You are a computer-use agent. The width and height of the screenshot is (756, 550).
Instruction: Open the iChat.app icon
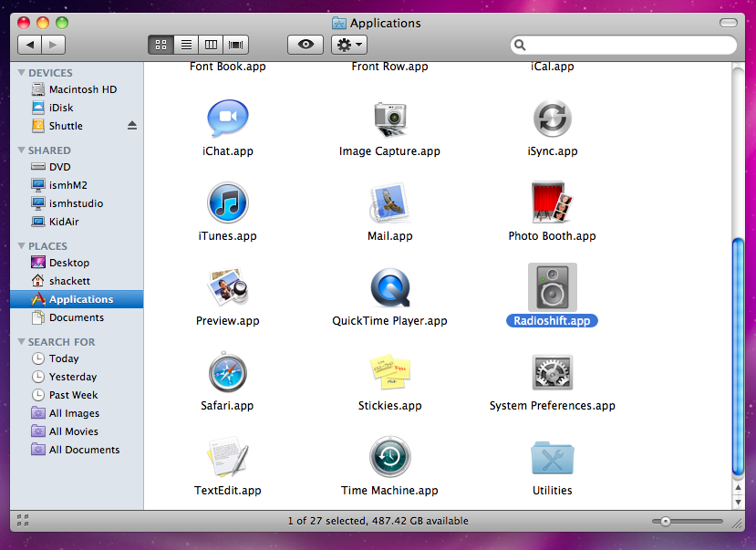[x=228, y=118]
